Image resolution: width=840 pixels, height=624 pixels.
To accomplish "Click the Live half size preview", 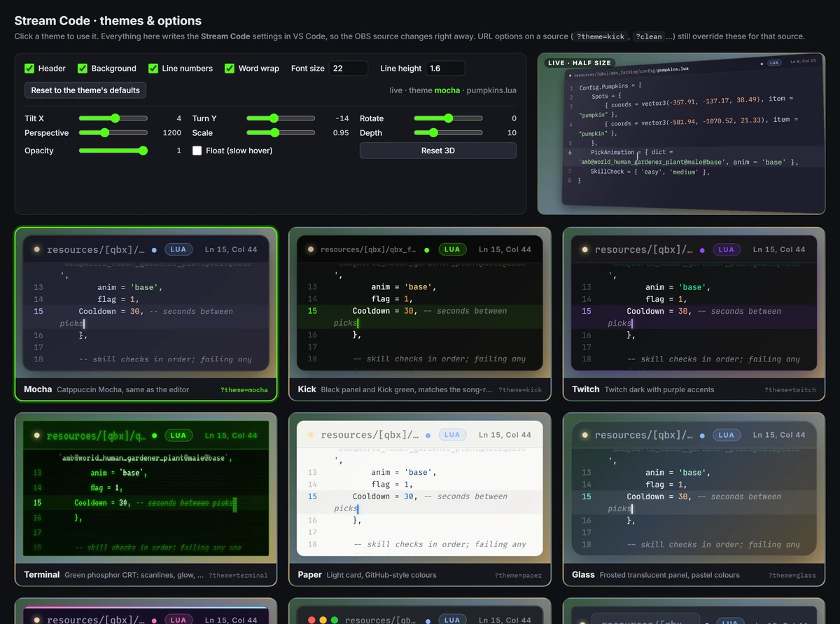I will (x=681, y=134).
